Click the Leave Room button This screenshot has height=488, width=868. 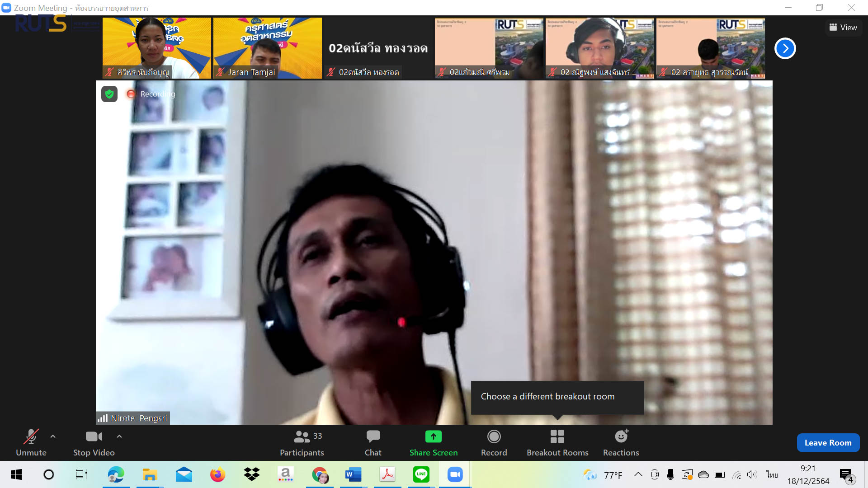pyautogui.click(x=828, y=443)
